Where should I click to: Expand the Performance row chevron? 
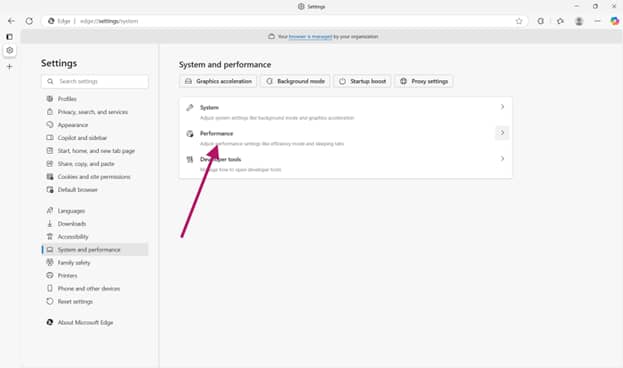(502, 133)
